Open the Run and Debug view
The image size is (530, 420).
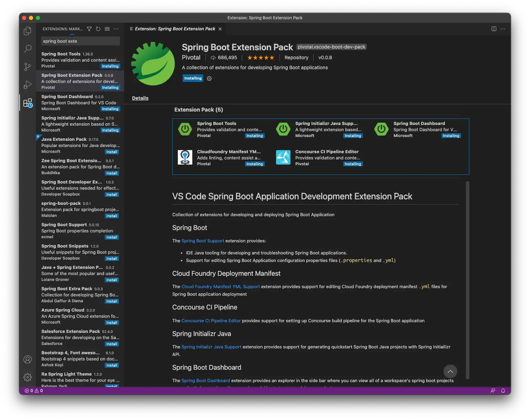(x=28, y=85)
